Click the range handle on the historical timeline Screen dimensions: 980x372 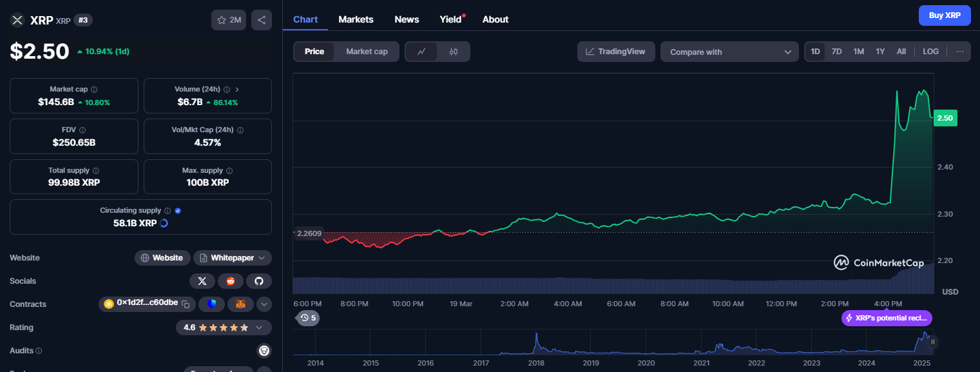pos(932,342)
